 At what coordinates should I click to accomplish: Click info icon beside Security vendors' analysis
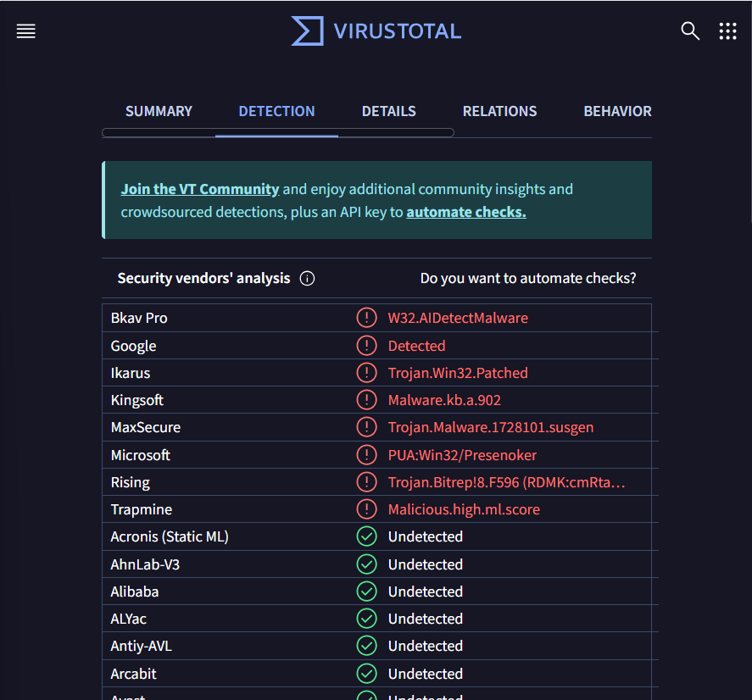(307, 279)
